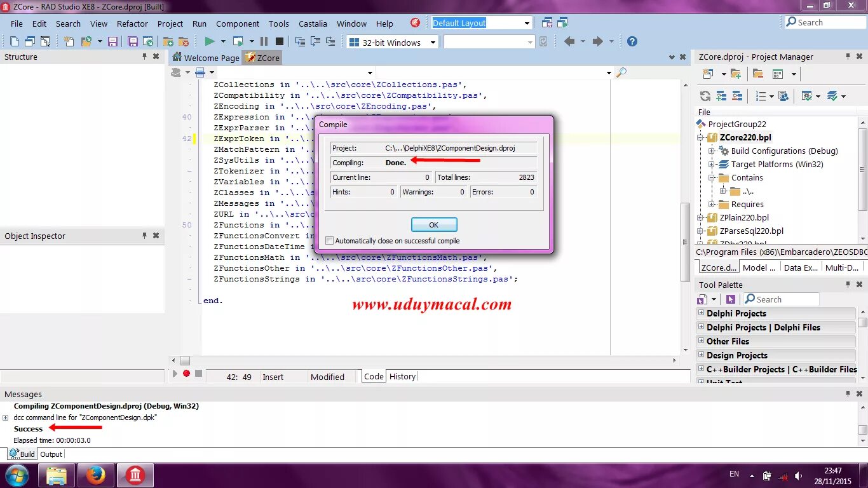The image size is (868, 488).
Task: Switch to the Welcome Page tab
Action: 206,58
